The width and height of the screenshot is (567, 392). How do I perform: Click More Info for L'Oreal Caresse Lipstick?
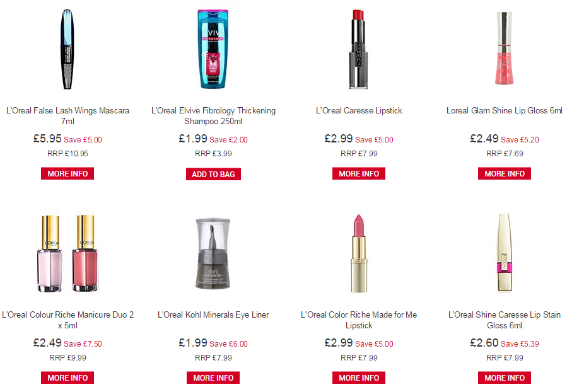coord(359,173)
